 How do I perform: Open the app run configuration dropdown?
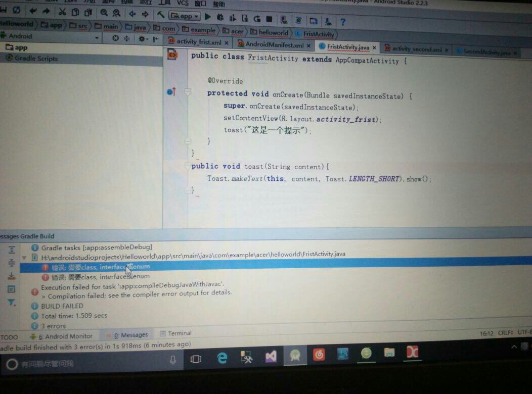pyautogui.click(x=185, y=16)
